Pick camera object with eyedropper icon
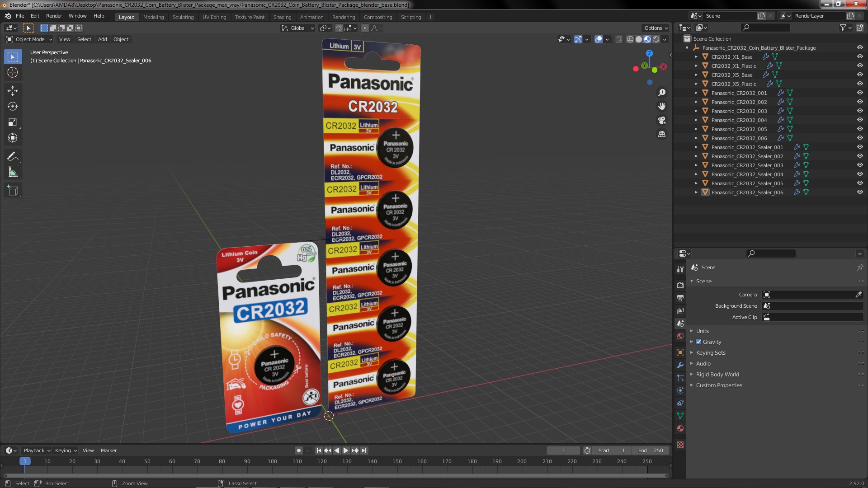868x488 pixels. pyautogui.click(x=859, y=295)
